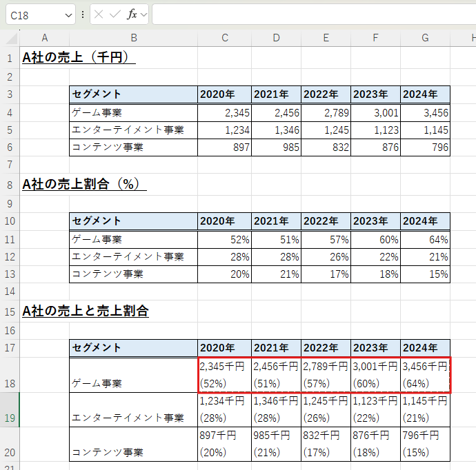476x470 pixels.
Task: Select column B header
Action: [x=133, y=37]
